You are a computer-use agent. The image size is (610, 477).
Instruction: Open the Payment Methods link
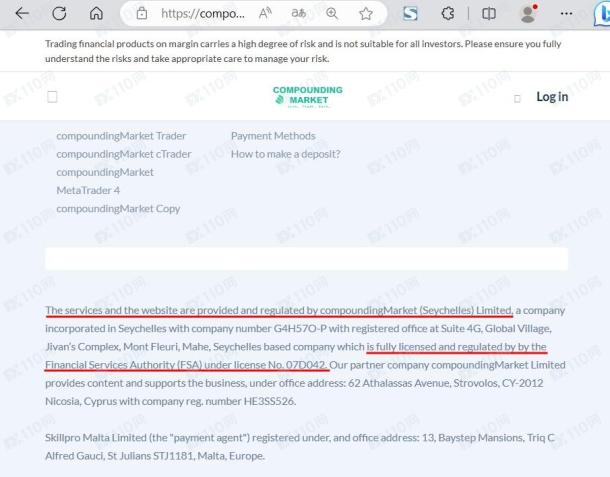[273, 136]
